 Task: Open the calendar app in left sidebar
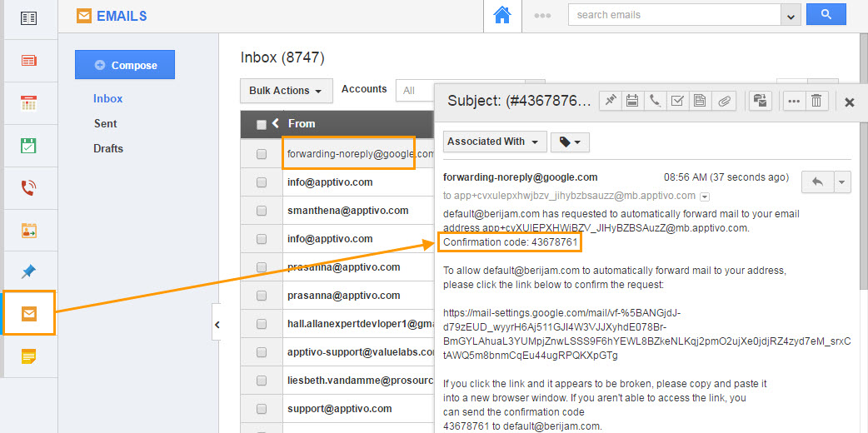tap(29, 103)
